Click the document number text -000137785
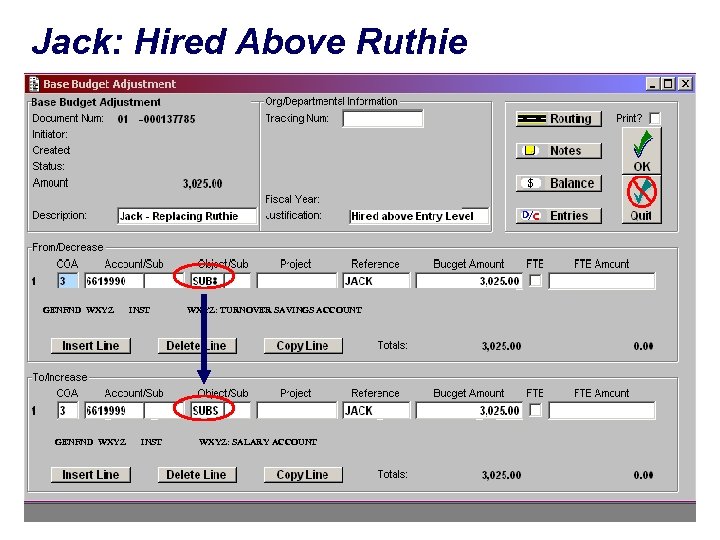The width and height of the screenshot is (720, 540). [167, 119]
